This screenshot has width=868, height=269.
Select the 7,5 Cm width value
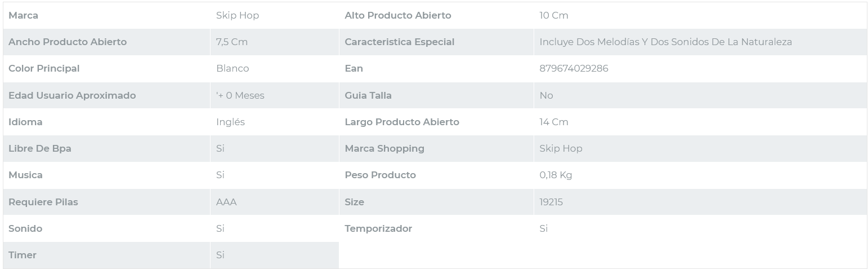click(x=232, y=42)
